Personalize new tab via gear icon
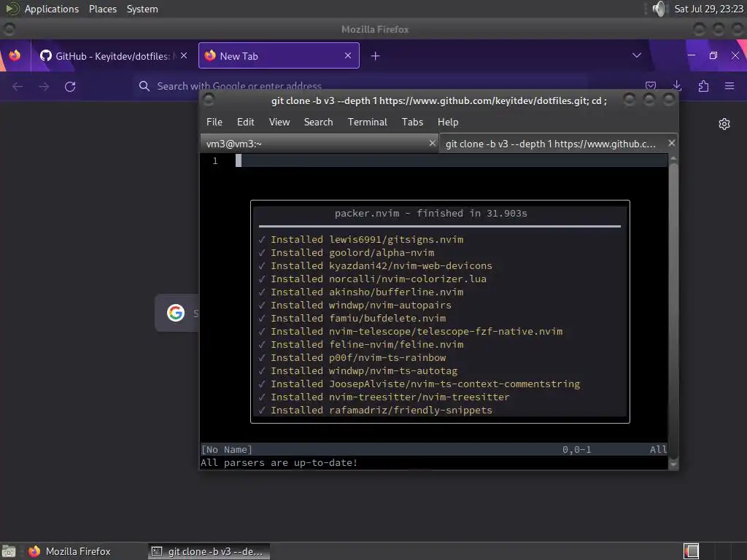Screen dimensions: 747x560 [724, 124]
